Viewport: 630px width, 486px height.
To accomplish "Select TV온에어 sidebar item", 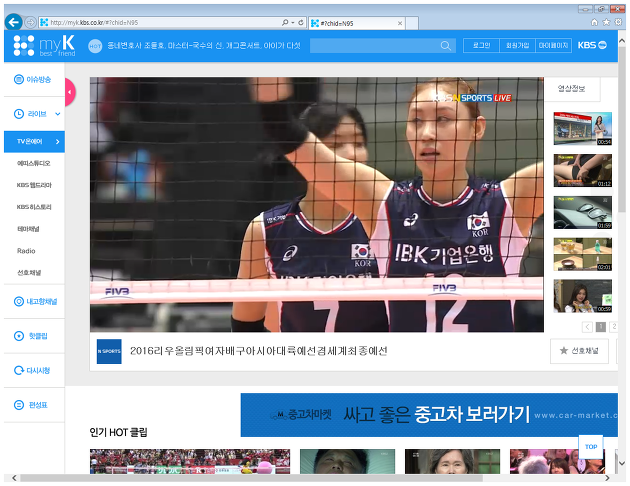I will click(34, 141).
